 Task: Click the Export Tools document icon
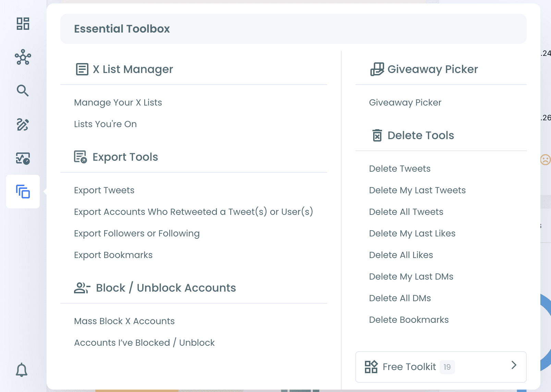[x=81, y=157]
